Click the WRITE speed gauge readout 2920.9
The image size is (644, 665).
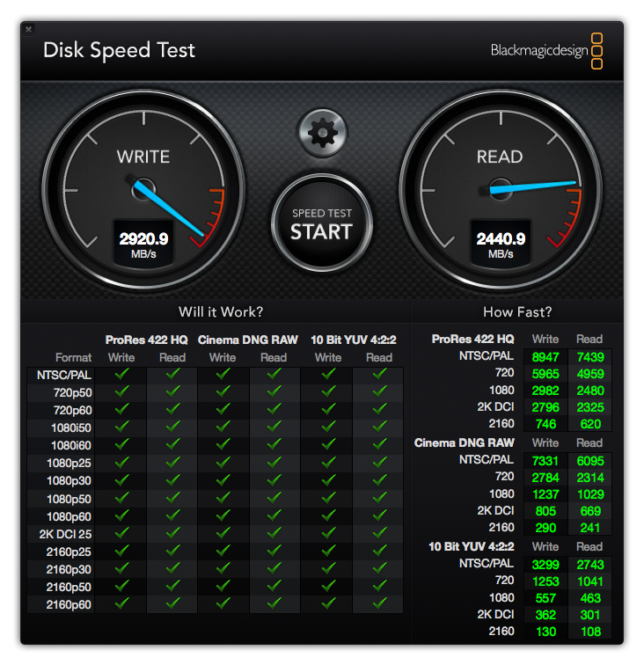(x=143, y=238)
